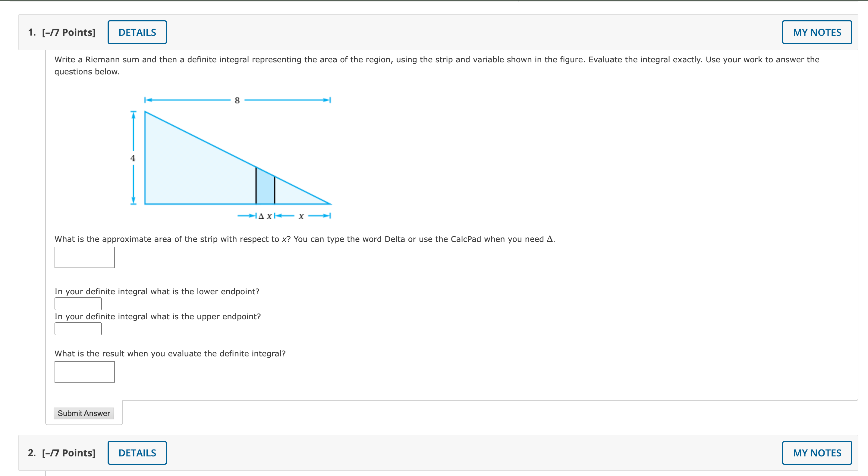Click Submit Answer for question 1
The image size is (868, 476).
click(x=84, y=413)
